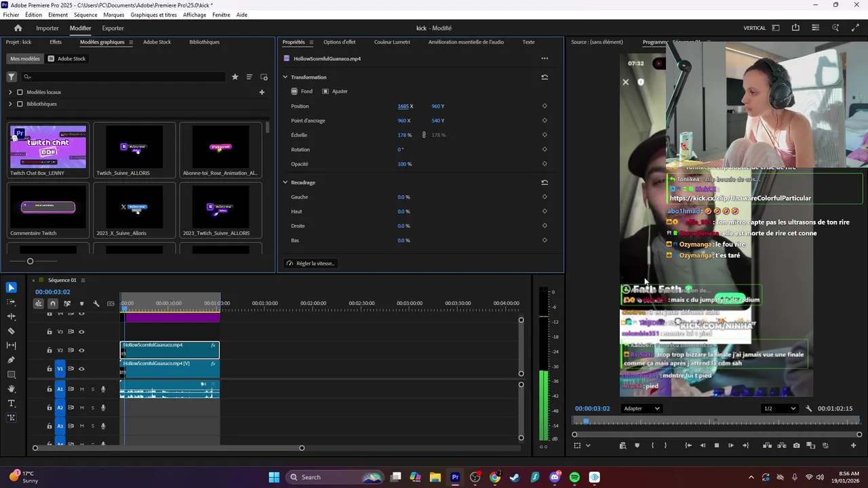868x488 pixels.
Task: Click the favorites star filter icon
Action: [235, 77]
